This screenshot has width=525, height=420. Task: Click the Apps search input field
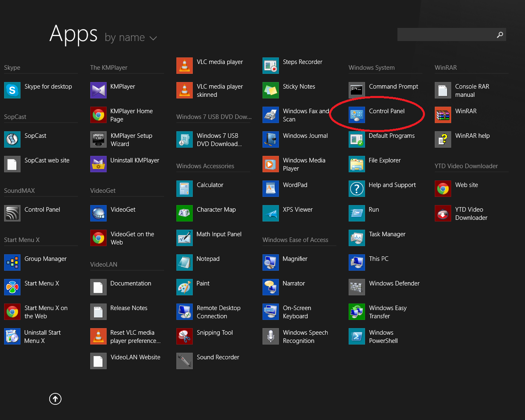tap(445, 35)
